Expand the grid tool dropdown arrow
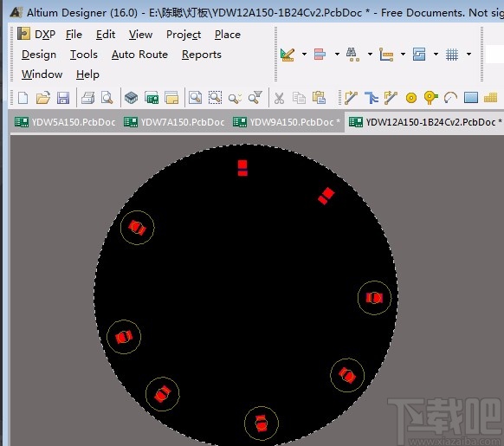 coord(468,54)
